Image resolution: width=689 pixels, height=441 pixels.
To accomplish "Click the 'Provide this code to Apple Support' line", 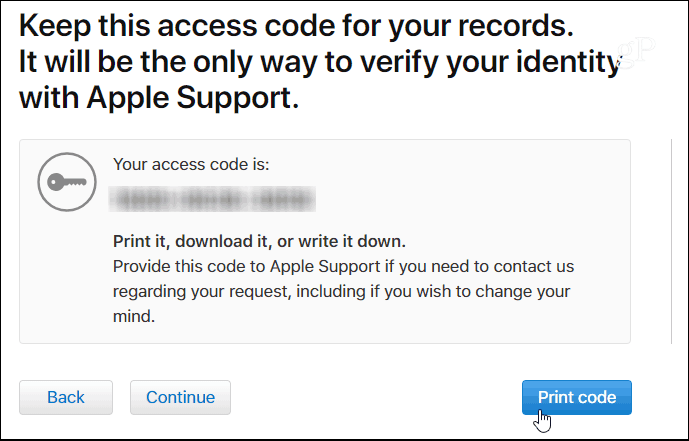I will [344, 267].
